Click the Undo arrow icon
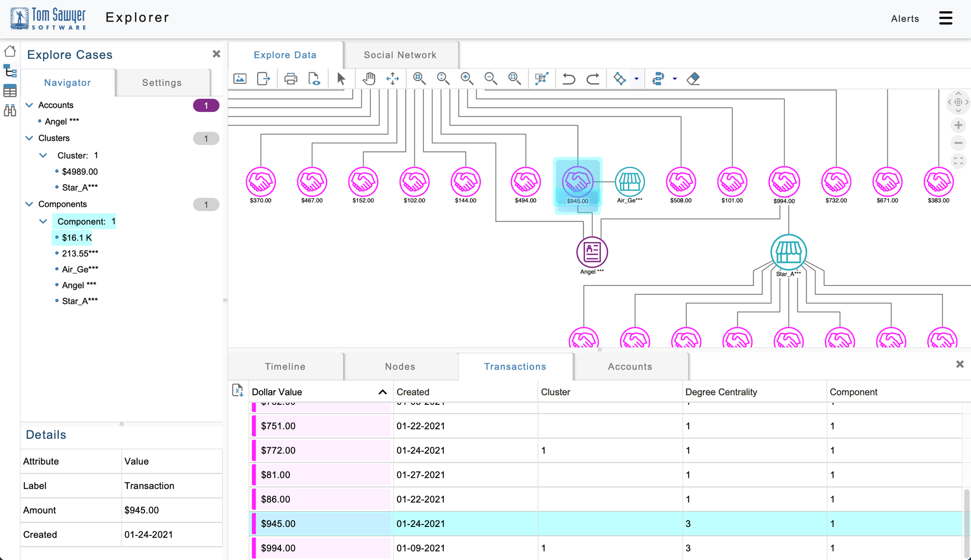 568,78
